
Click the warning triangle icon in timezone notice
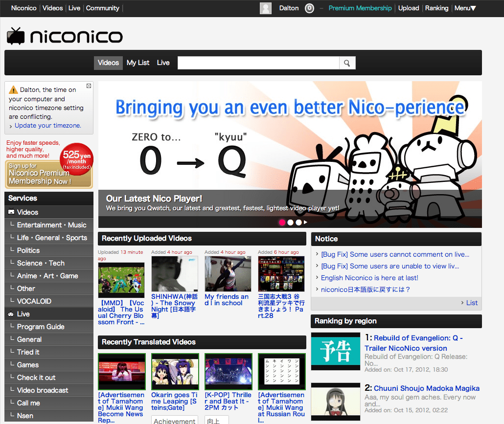point(13,89)
